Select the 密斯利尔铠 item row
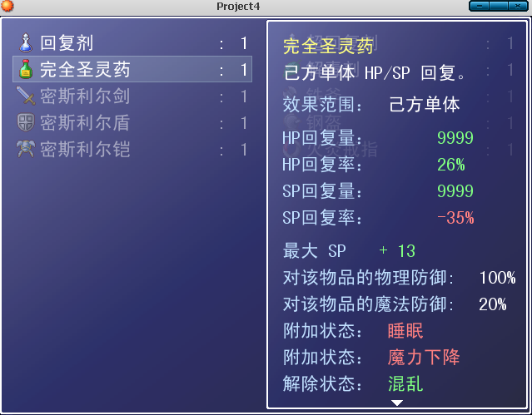This screenshot has width=532, height=415. (132, 149)
